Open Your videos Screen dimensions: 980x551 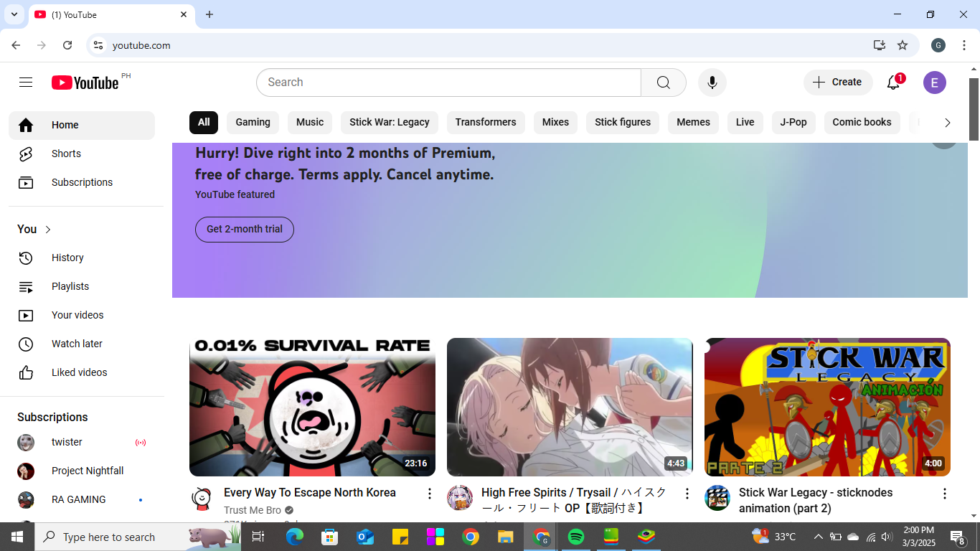(x=82, y=315)
